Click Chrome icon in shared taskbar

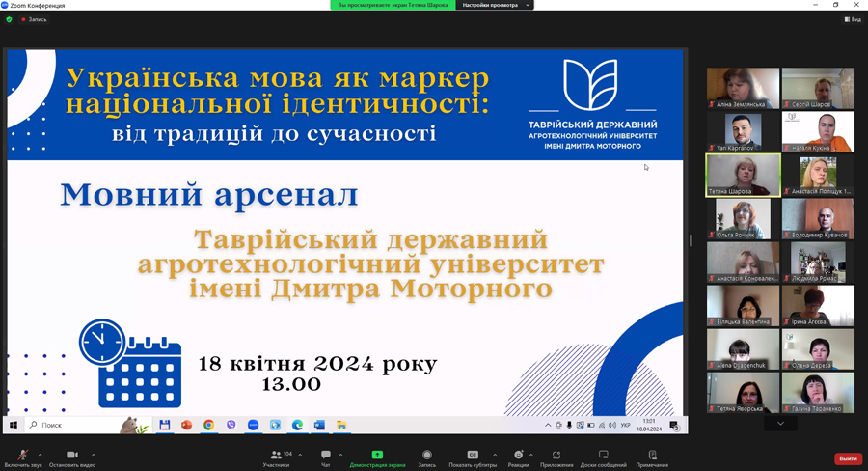pyautogui.click(x=208, y=425)
